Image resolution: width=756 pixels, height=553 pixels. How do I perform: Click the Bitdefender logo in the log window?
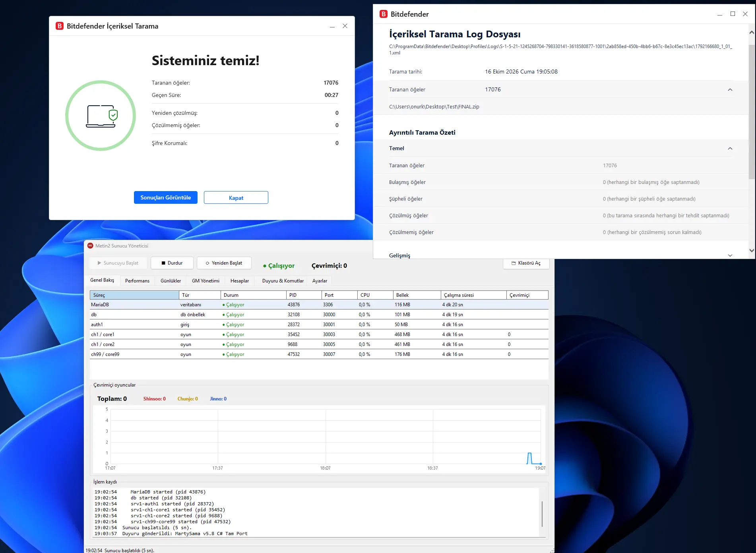[x=384, y=14]
